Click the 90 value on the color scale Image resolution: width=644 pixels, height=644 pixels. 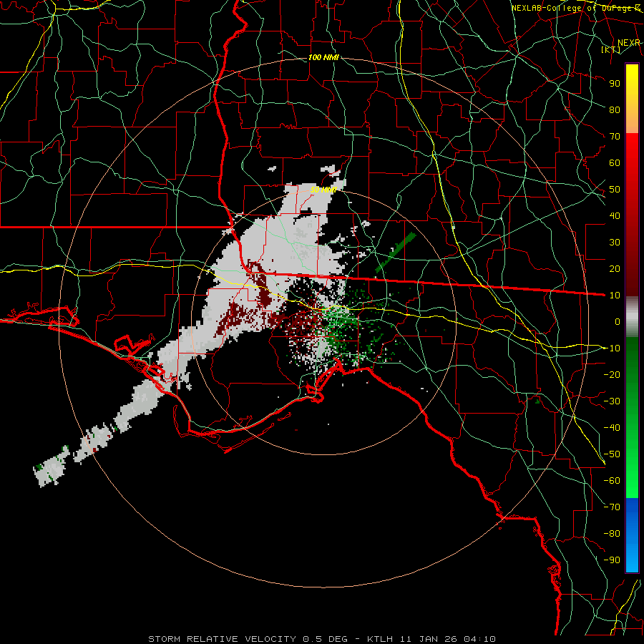point(615,84)
